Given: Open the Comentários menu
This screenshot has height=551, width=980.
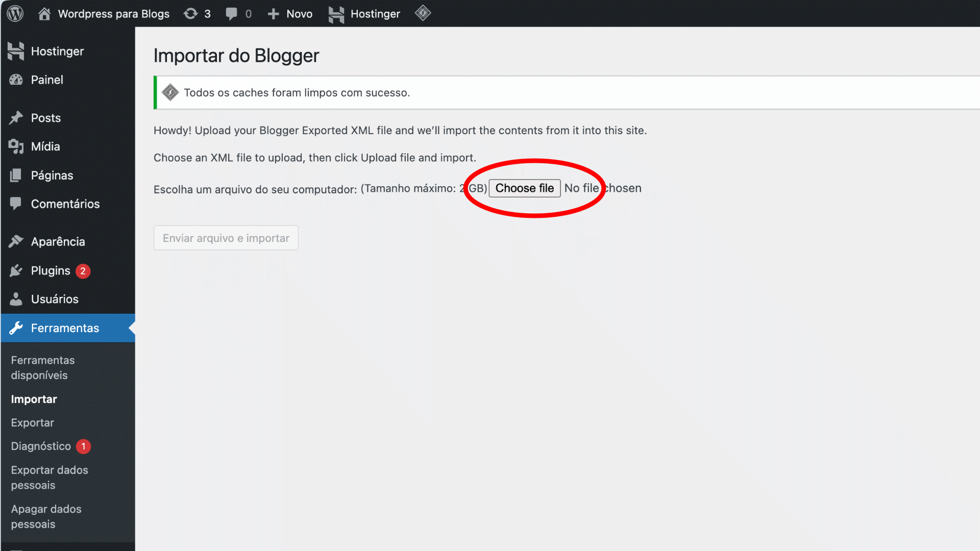Looking at the screenshot, I should point(65,204).
